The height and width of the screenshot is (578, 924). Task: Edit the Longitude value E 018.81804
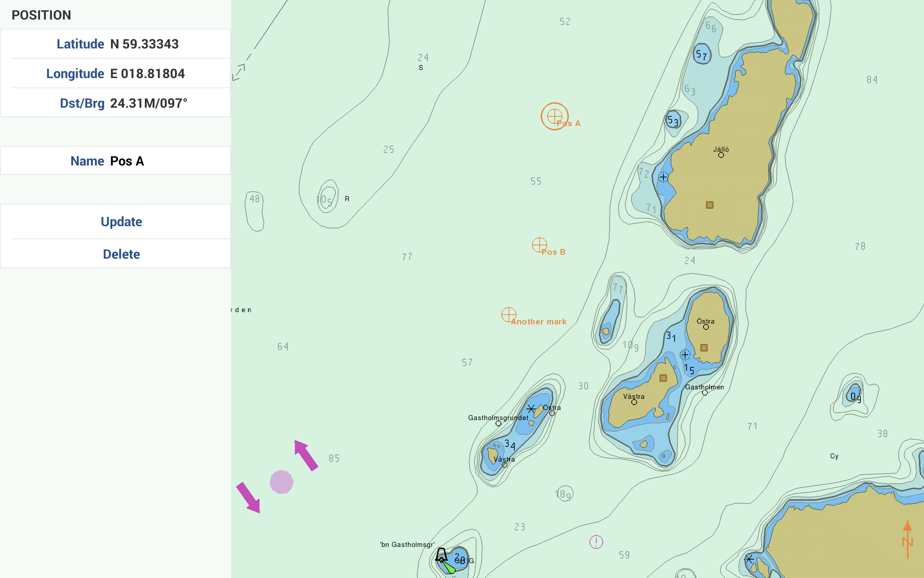point(147,73)
